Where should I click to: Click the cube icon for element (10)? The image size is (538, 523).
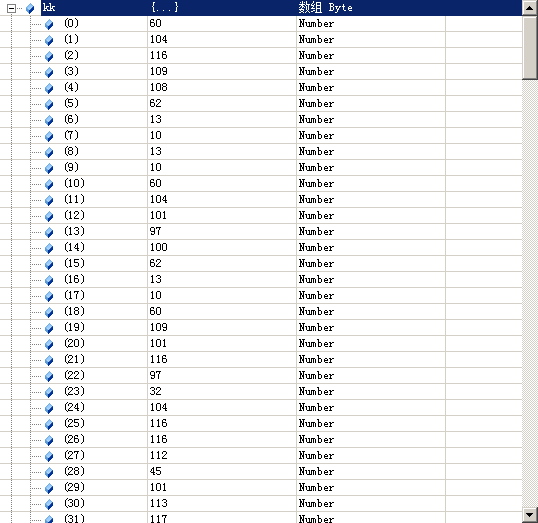click(x=49, y=184)
